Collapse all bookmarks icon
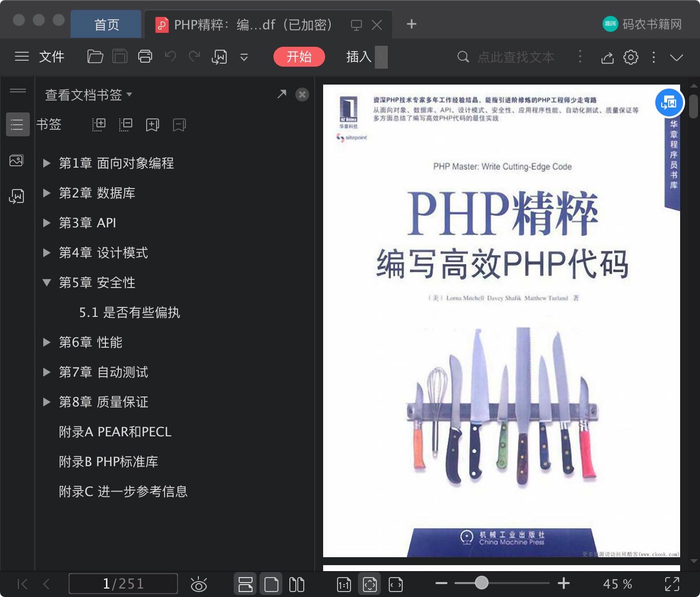Image resolution: width=700 pixels, height=597 pixels. (x=126, y=124)
